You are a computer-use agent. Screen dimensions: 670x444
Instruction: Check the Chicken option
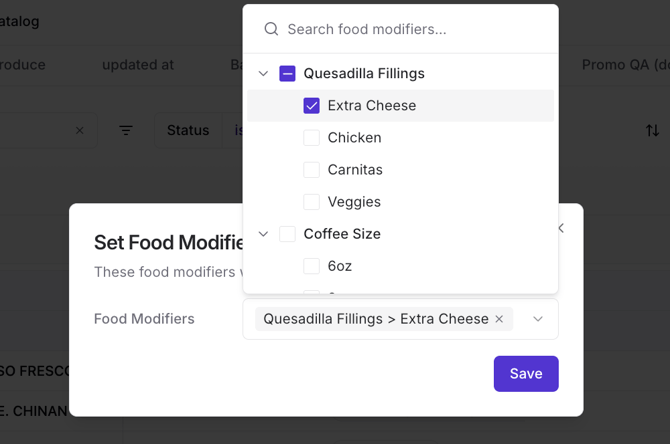coord(312,137)
